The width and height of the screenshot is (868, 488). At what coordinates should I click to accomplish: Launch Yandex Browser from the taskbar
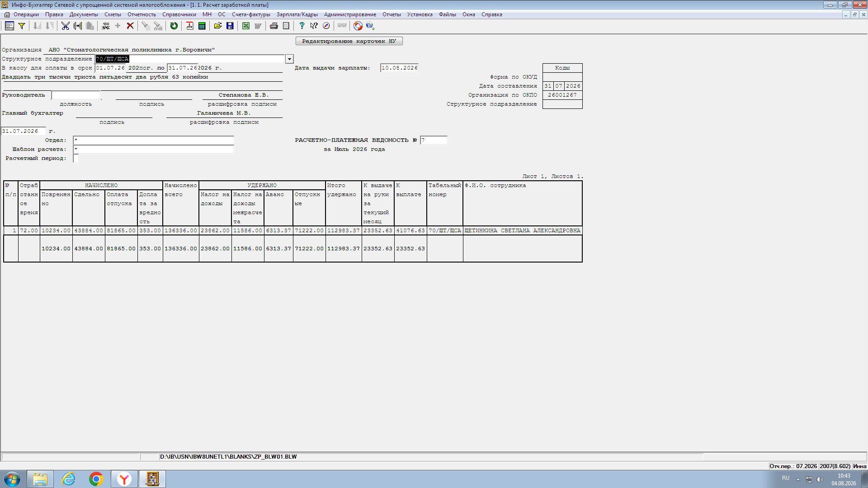[x=124, y=479]
